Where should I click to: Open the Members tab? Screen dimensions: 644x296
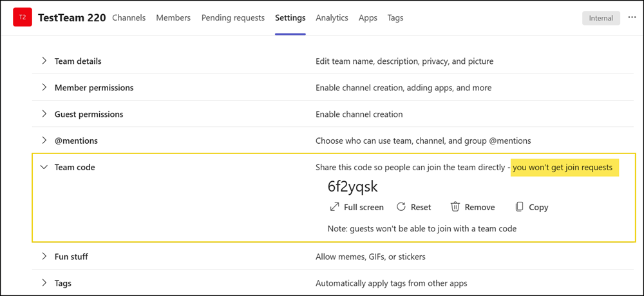click(173, 18)
